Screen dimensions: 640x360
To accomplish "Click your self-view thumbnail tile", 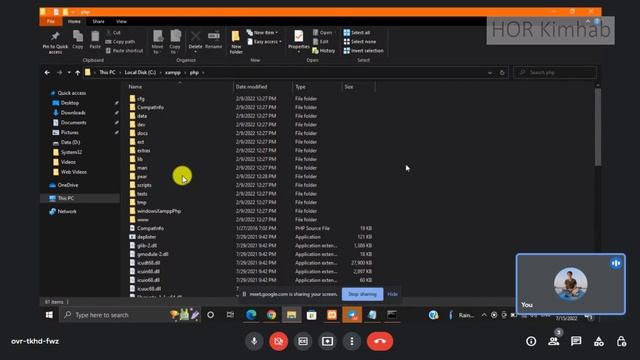I will tap(571, 284).
